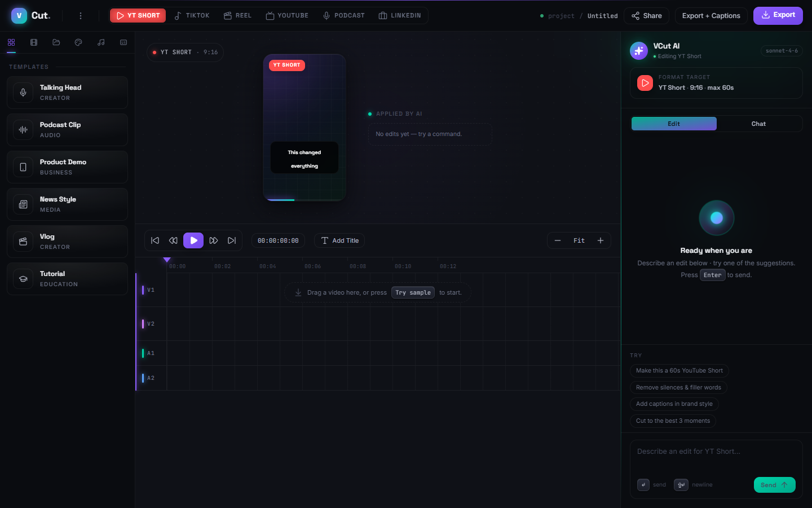Image resolution: width=812 pixels, height=508 pixels.
Task: Click the YT Short preview thumbnail
Action: pyautogui.click(x=304, y=128)
